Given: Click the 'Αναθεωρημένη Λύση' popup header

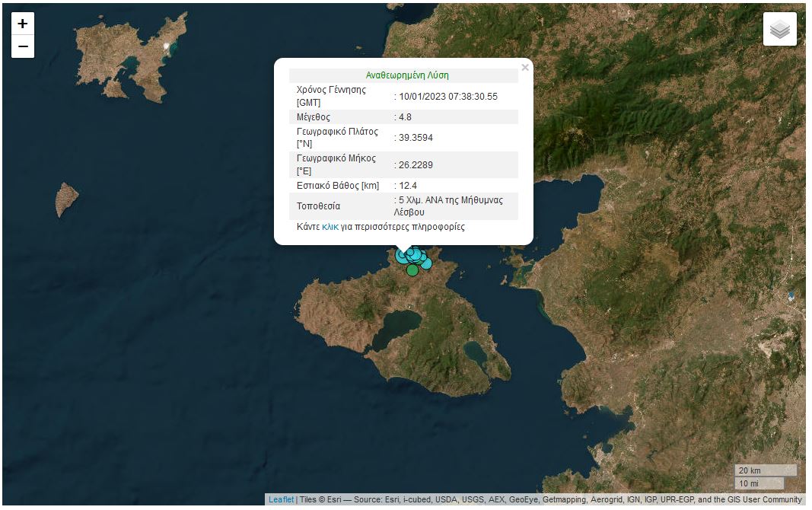Looking at the screenshot, I should 407,75.
